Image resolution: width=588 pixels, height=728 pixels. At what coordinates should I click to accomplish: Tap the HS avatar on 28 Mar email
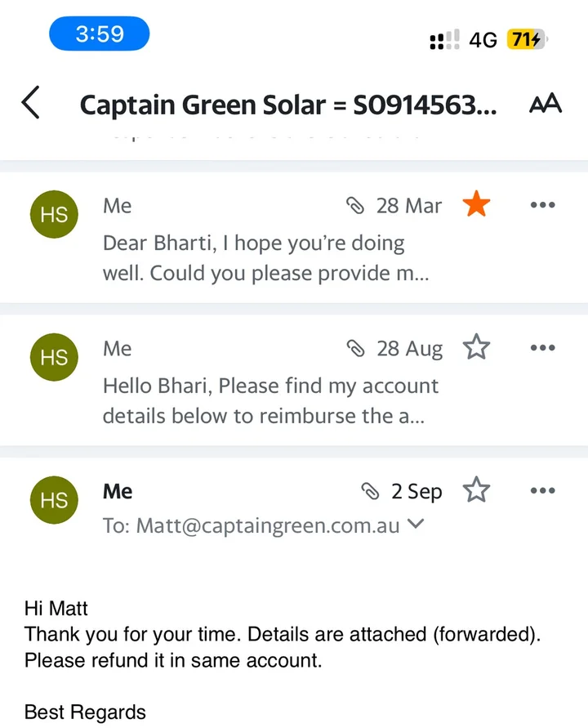[x=54, y=215]
